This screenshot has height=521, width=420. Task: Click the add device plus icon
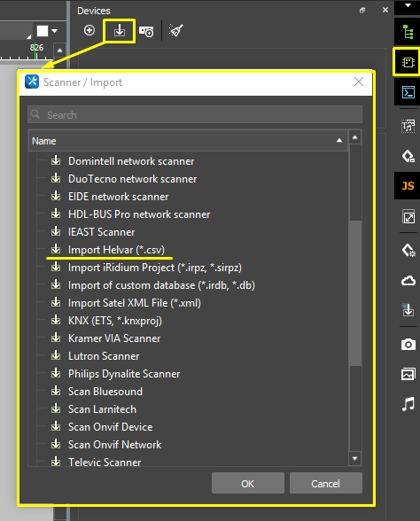pos(89,30)
